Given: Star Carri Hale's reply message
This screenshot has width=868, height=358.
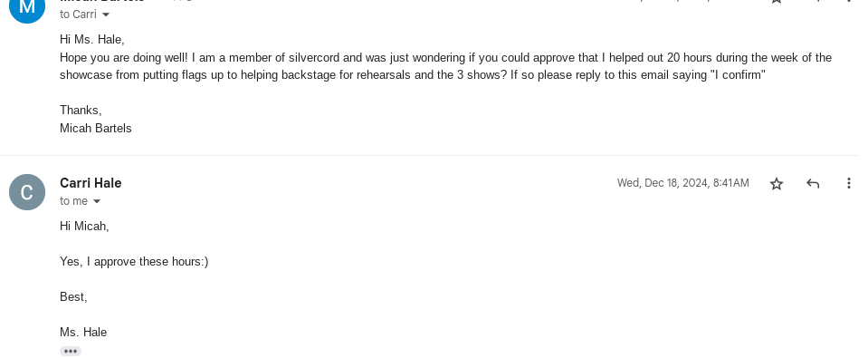Looking at the screenshot, I should [777, 184].
